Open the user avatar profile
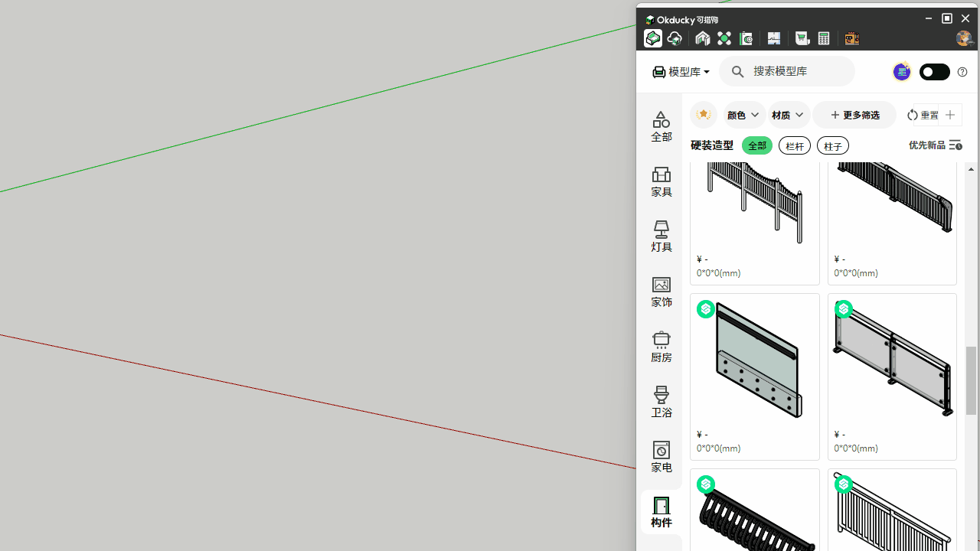The width and height of the screenshot is (980, 551). [x=964, y=38]
